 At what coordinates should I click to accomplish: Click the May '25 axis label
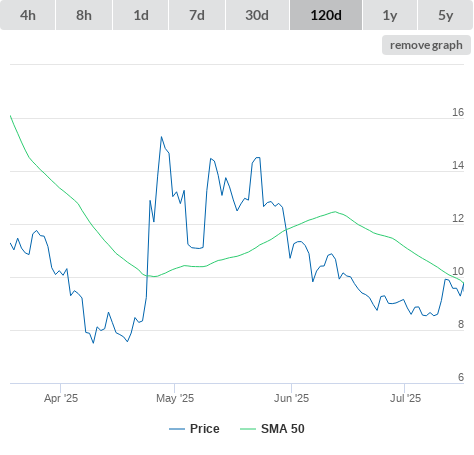point(175,398)
